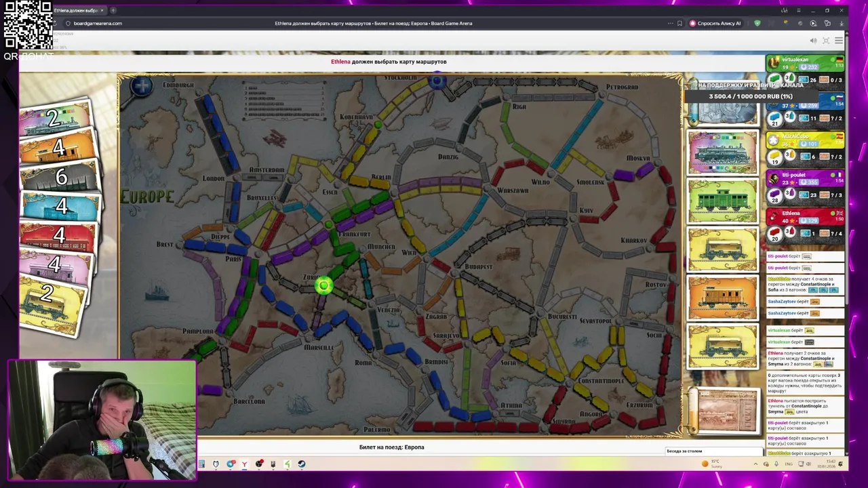Click virtualexan's green train car counter
This screenshot has width=868, height=488.
point(775,80)
